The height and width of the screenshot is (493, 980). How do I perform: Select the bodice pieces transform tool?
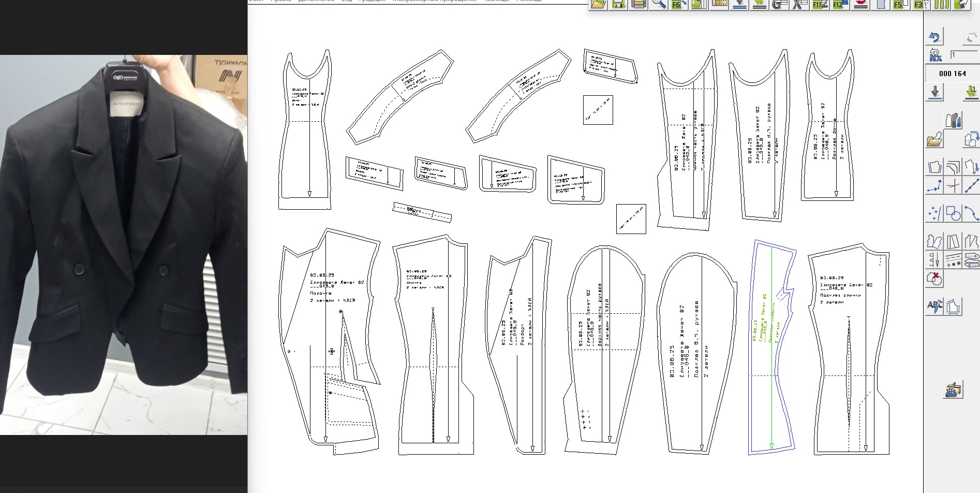coord(934,241)
